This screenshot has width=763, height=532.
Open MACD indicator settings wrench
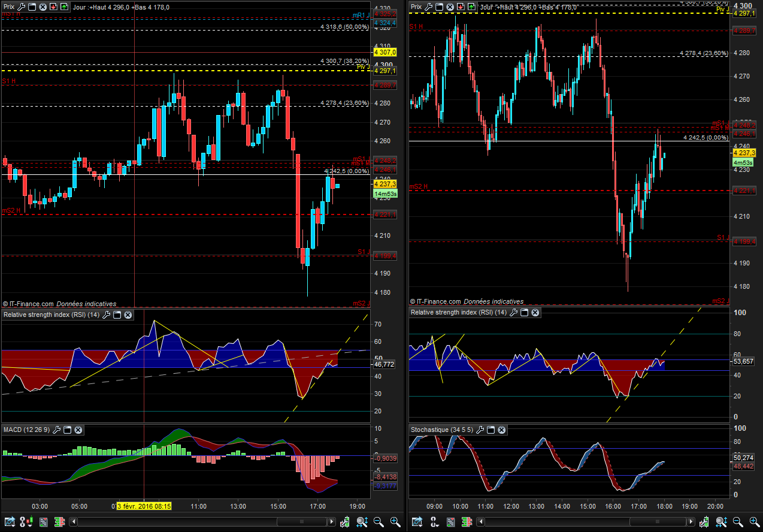57,430
